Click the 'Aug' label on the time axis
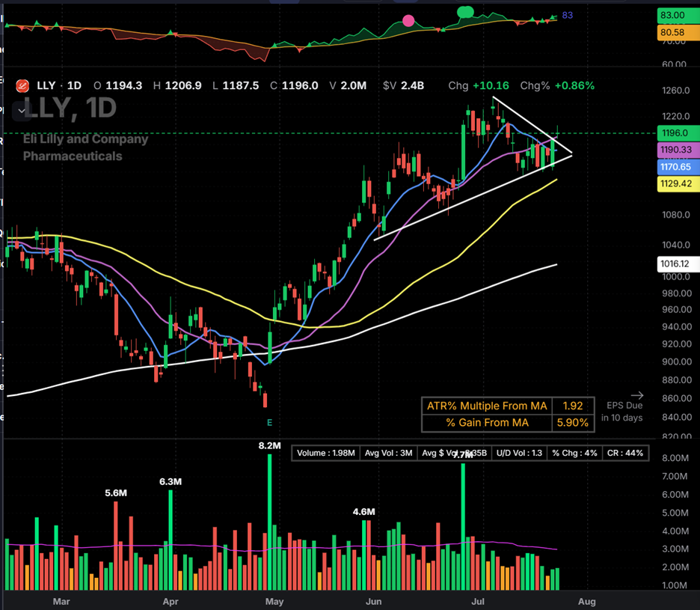 (587, 602)
